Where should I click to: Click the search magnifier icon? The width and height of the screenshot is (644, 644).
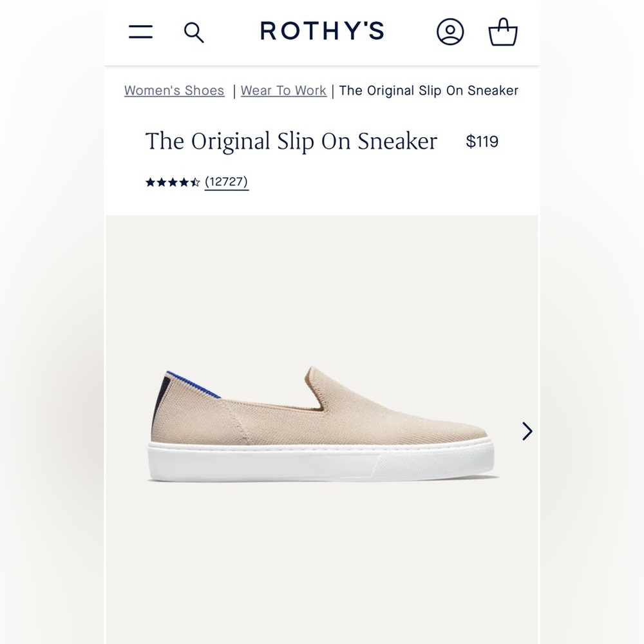pos(193,32)
